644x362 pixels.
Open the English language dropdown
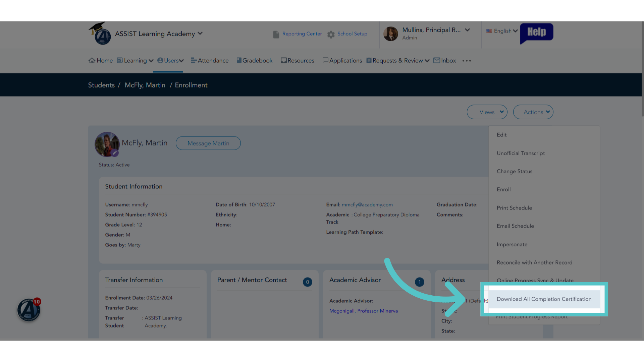tap(502, 31)
